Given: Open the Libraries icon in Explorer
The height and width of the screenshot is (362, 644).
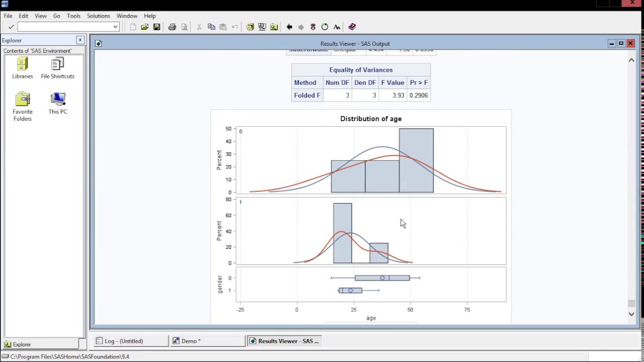Looking at the screenshot, I should 23,68.
